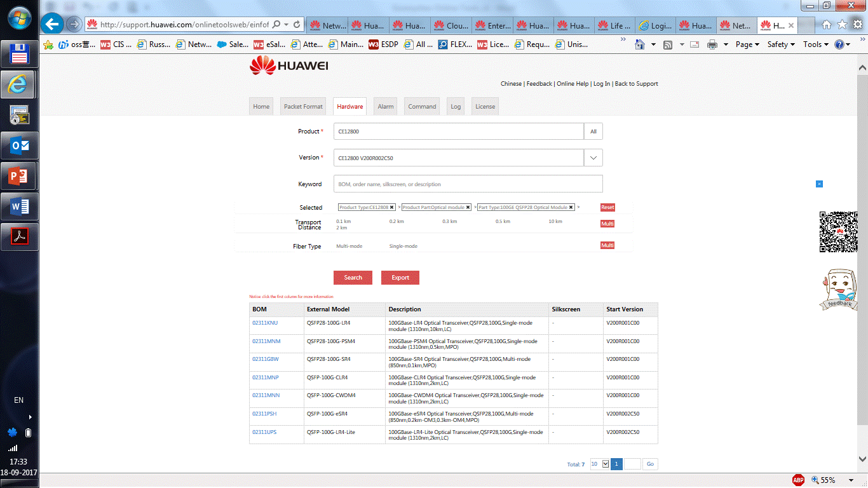
Task: Open the address bar autocomplete dropdown arrow
Action: (286, 25)
